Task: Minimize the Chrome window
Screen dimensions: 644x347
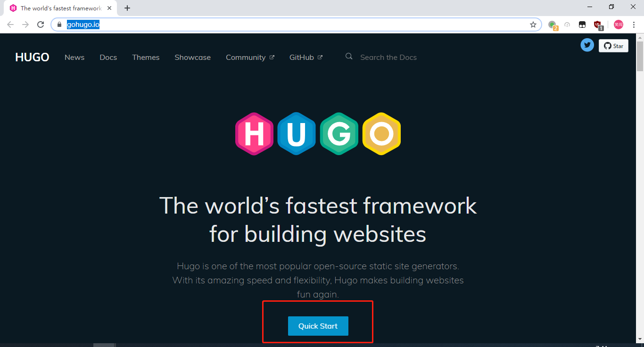Action: point(590,7)
